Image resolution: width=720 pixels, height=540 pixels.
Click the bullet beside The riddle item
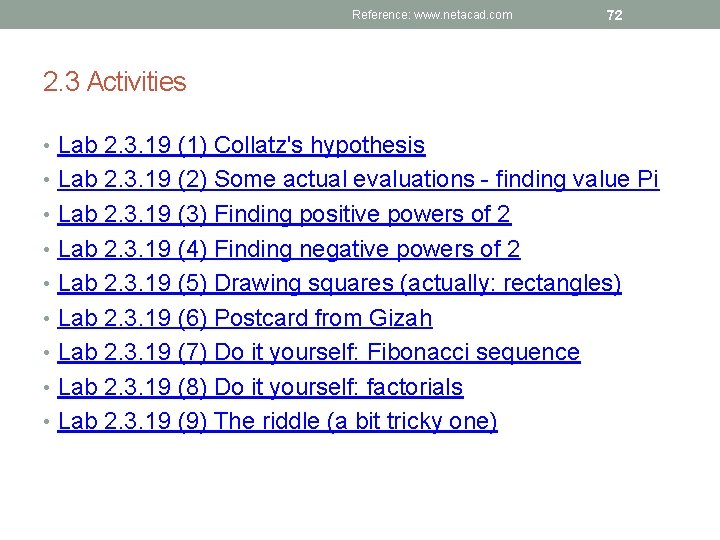[x=48, y=423]
